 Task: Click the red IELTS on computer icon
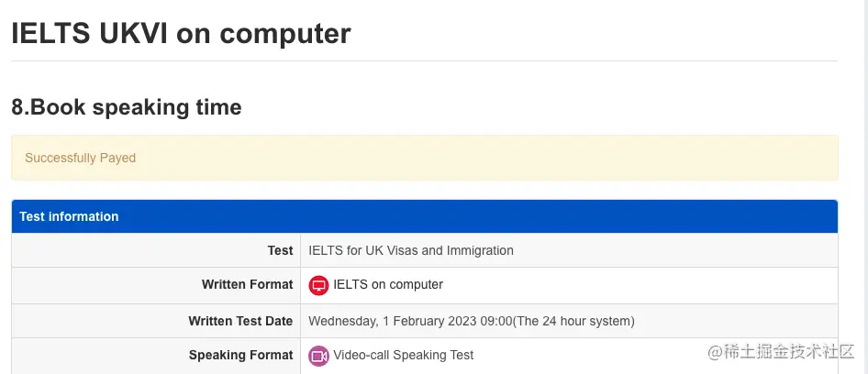(x=318, y=285)
